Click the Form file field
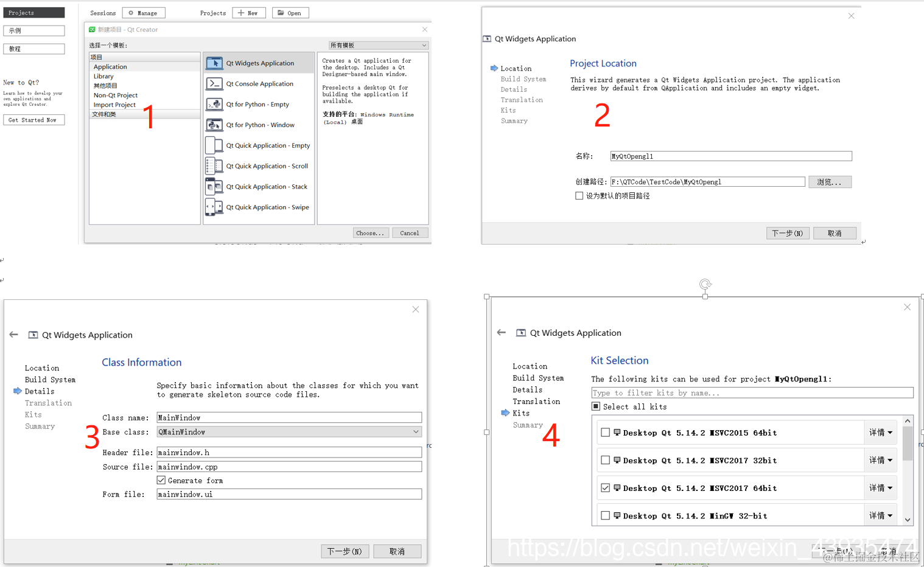 [289, 494]
